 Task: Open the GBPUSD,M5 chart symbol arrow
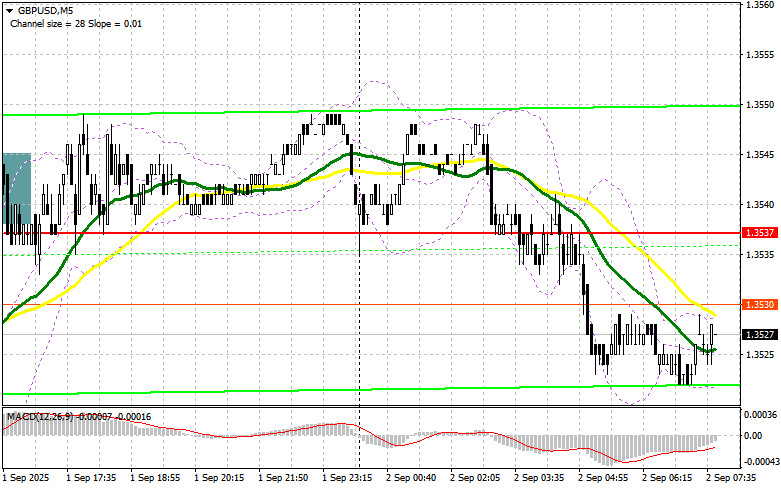tap(9, 10)
